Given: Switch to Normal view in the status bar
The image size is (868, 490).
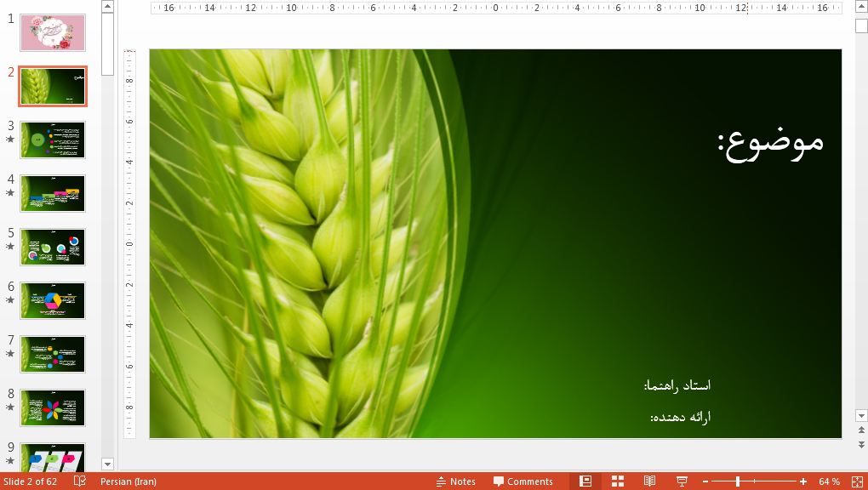Looking at the screenshot, I should (x=585, y=481).
